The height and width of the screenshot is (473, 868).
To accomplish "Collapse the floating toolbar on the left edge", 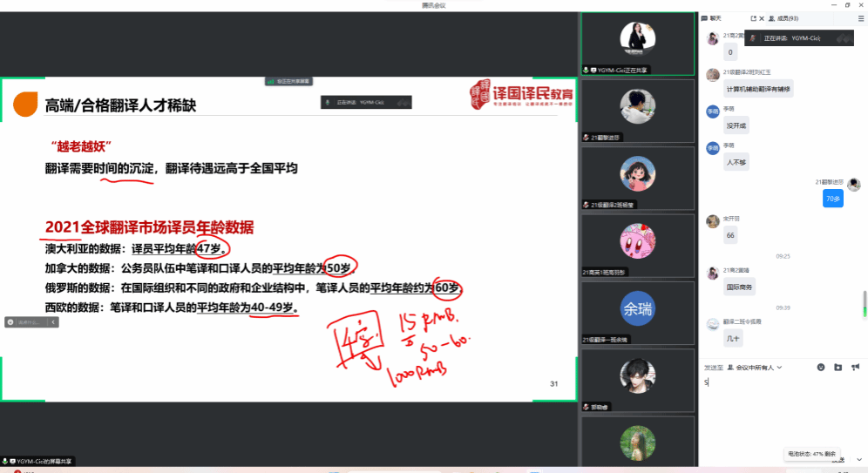I will tap(53, 322).
